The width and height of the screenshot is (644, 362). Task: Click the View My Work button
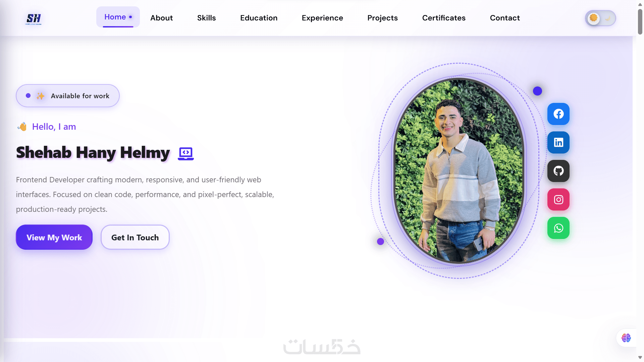(54, 237)
